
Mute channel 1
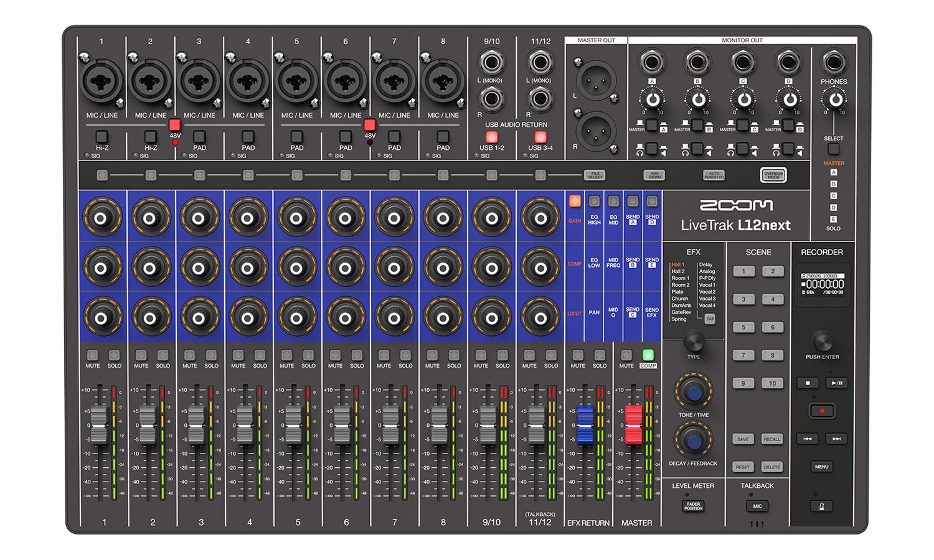click(92, 355)
